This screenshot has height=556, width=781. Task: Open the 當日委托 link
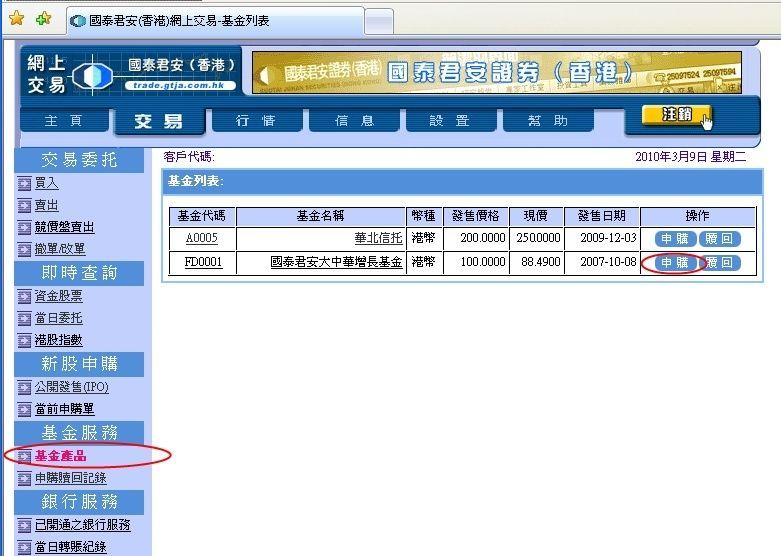pyautogui.click(x=58, y=318)
